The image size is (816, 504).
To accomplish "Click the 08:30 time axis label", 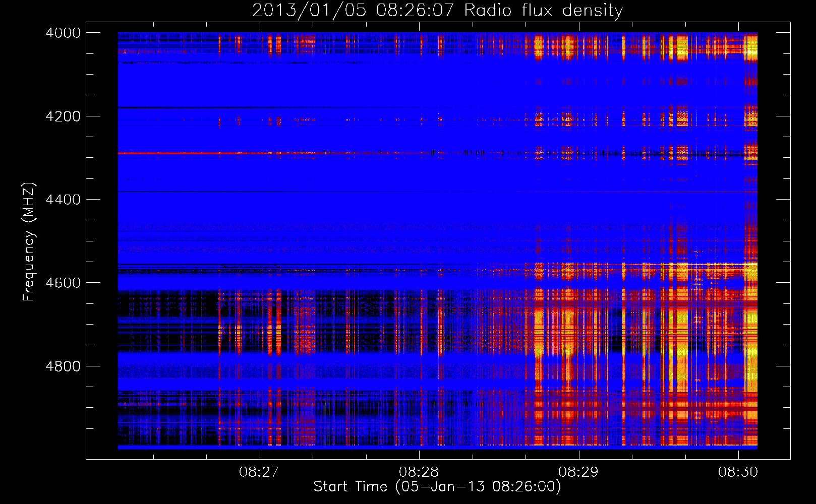I will click(x=738, y=472).
